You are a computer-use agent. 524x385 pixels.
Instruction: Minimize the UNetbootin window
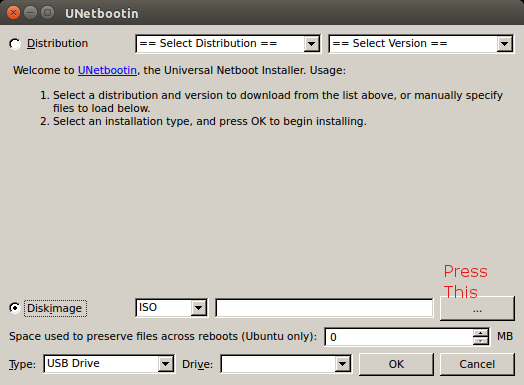30,13
